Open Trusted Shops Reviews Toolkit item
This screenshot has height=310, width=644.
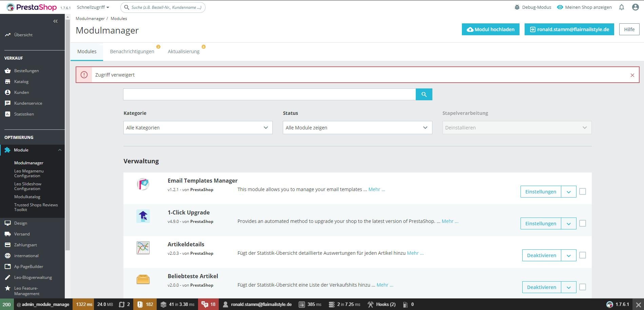(36, 207)
